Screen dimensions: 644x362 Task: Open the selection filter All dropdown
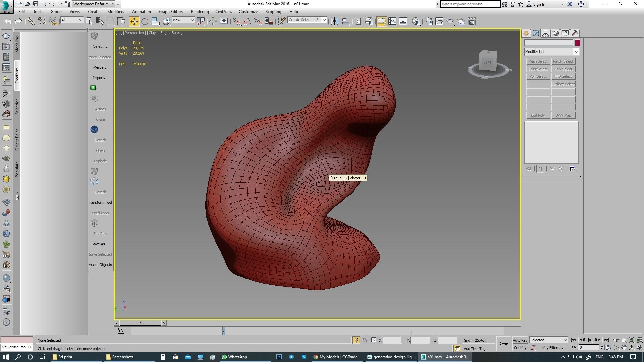click(71, 20)
